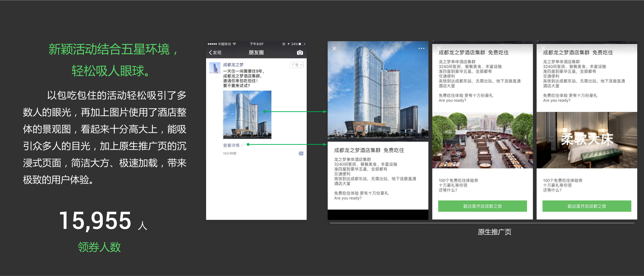This screenshot has width=644, height=276.
Task: Tap the Wi-Fi icon in phone status bar
Action: point(234,44)
